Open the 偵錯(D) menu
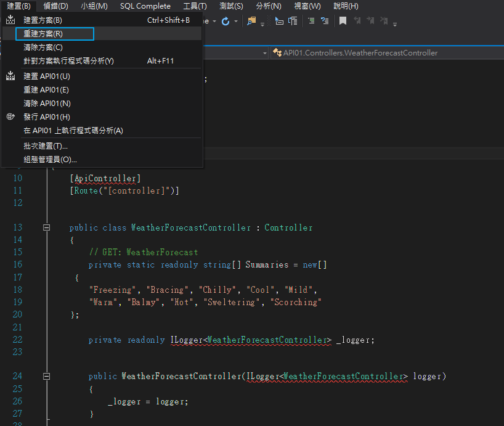 (x=56, y=6)
